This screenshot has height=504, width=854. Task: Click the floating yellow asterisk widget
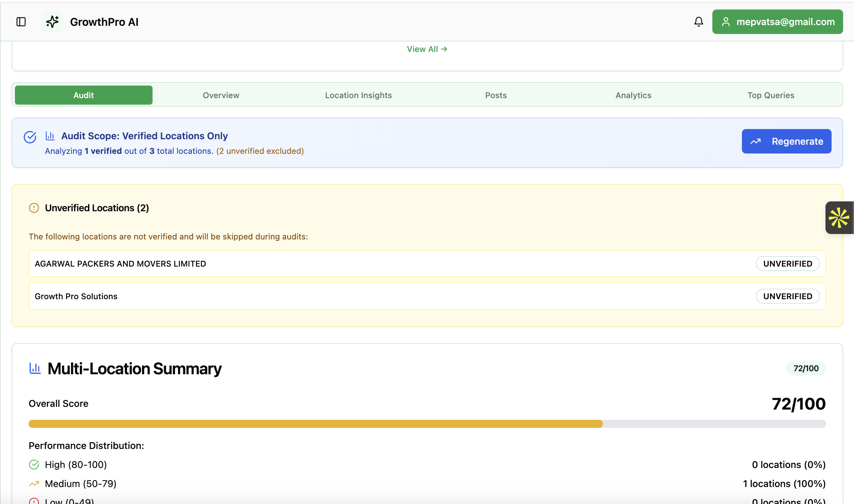(839, 217)
